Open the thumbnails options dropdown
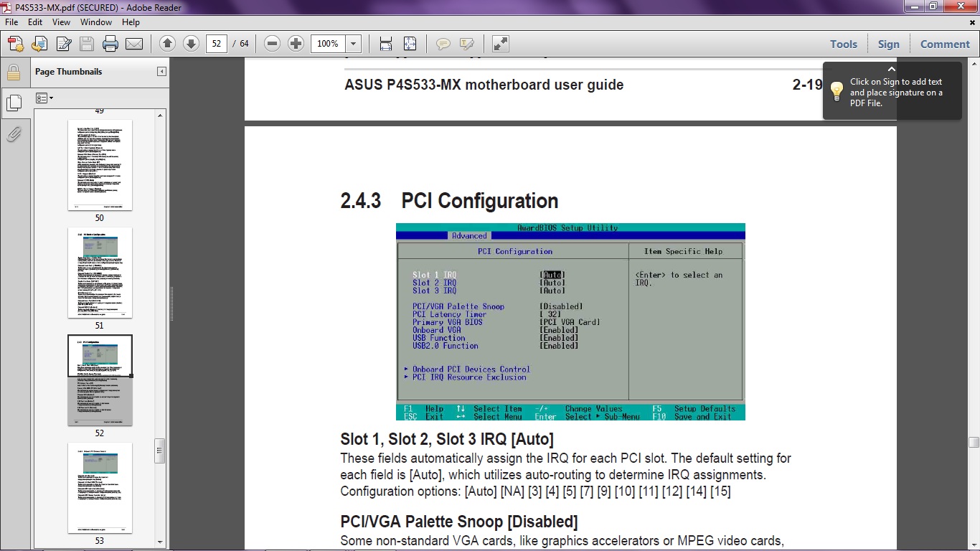This screenshot has height=551, width=980. (x=44, y=98)
